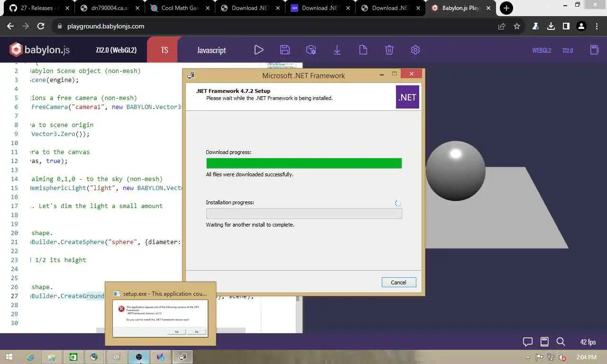Click the .NET purple logo badge
This screenshot has width=607, height=364.
(407, 97)
